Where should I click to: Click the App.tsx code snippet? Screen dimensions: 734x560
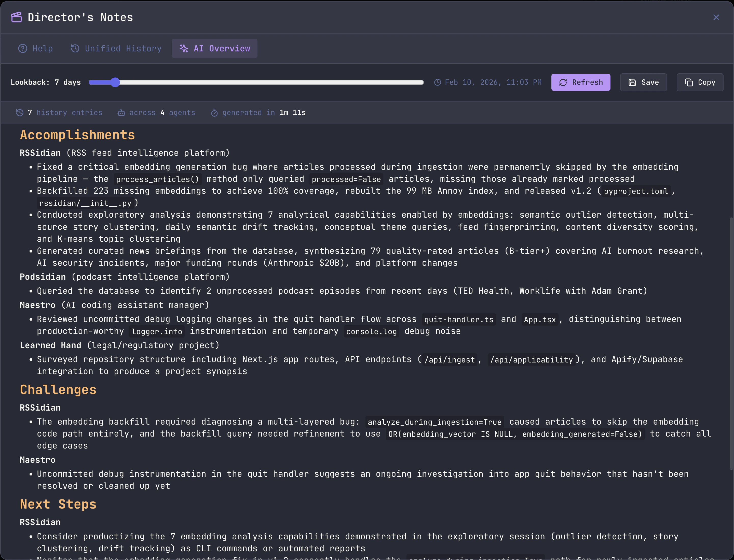pyautogui.click(x=540, y=320)
